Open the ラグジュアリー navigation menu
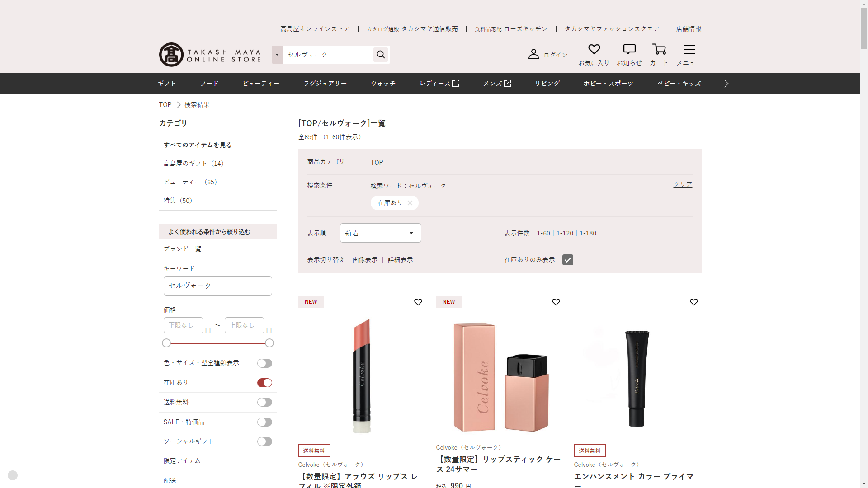The height and width of the screenshot is (488, 868). tap(325, 84)
